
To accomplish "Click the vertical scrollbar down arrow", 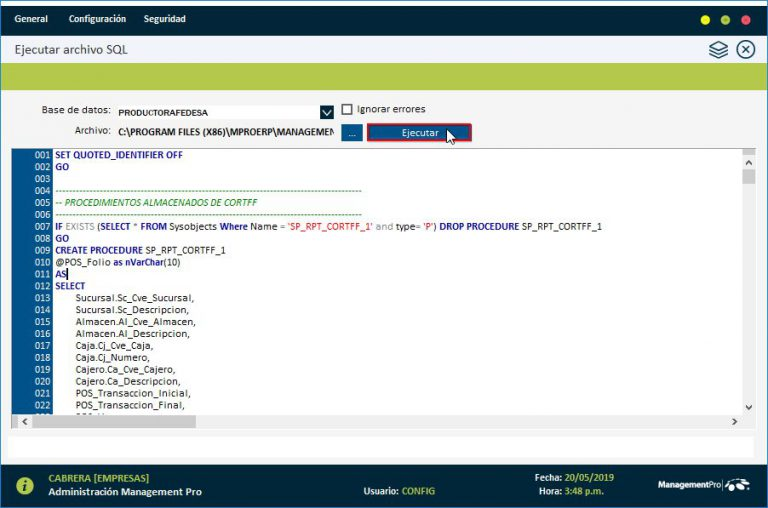I will 748,407.
